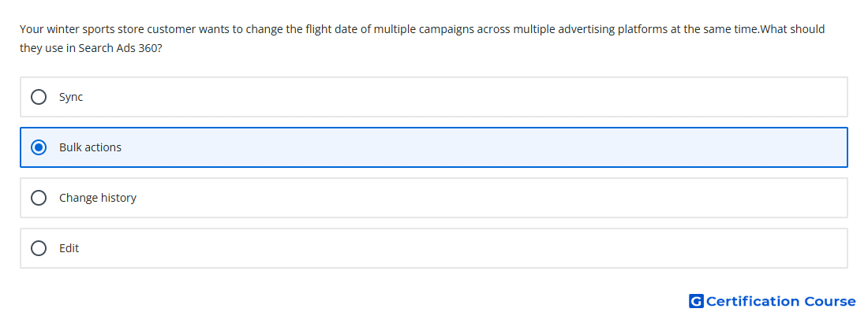868x316 pixels.
Task: Click the words "Search Ads 360?" in question
Action: 120,48
